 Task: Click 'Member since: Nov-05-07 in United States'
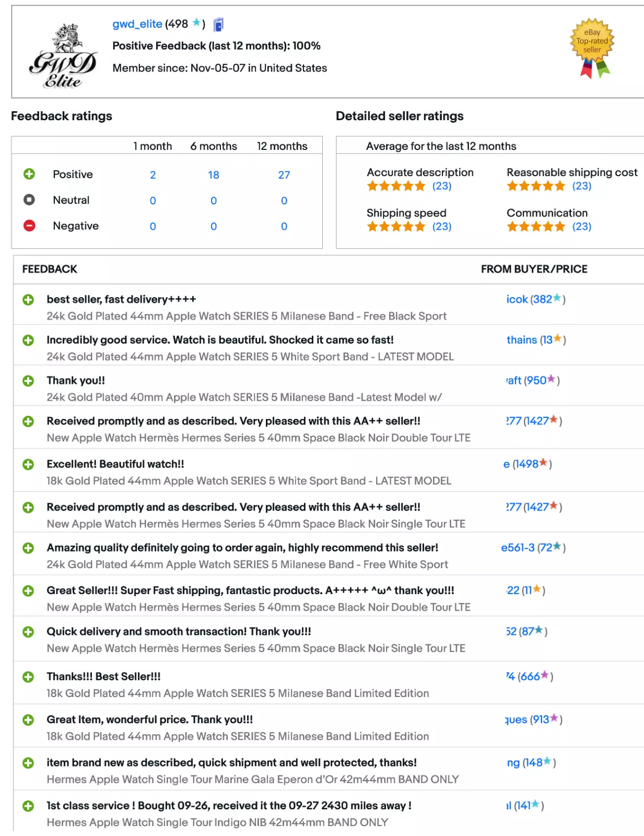[219, 68]
